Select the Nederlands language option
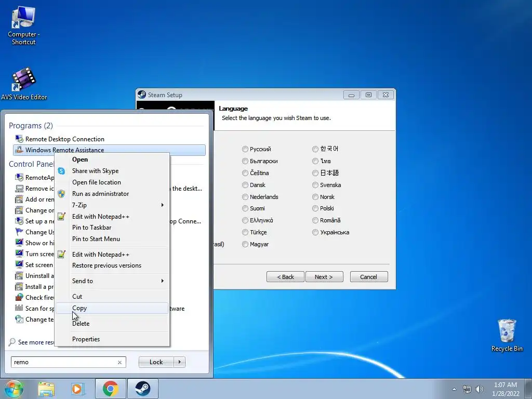This screenshot has height=399, width=532. click(x=260, y=197)
